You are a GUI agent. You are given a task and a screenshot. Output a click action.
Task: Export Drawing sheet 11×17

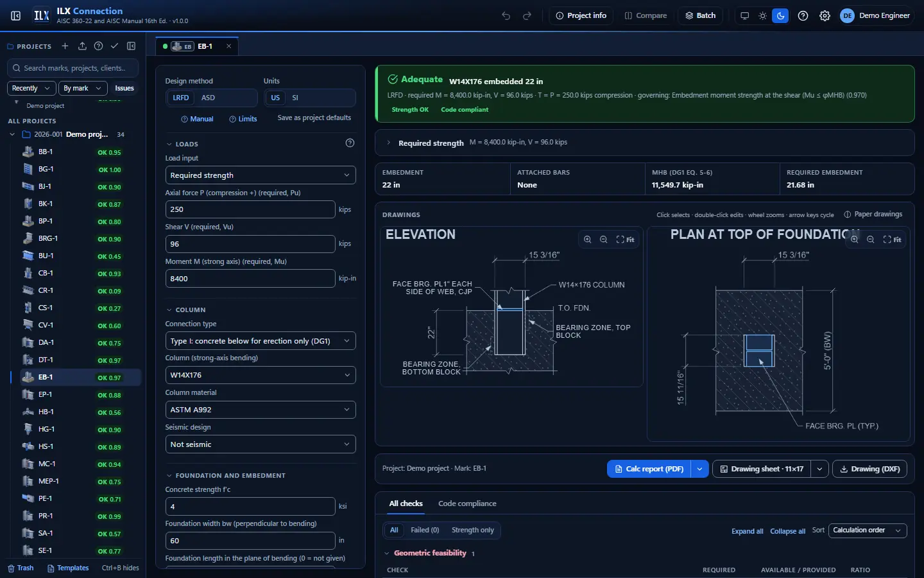point(762,469)
